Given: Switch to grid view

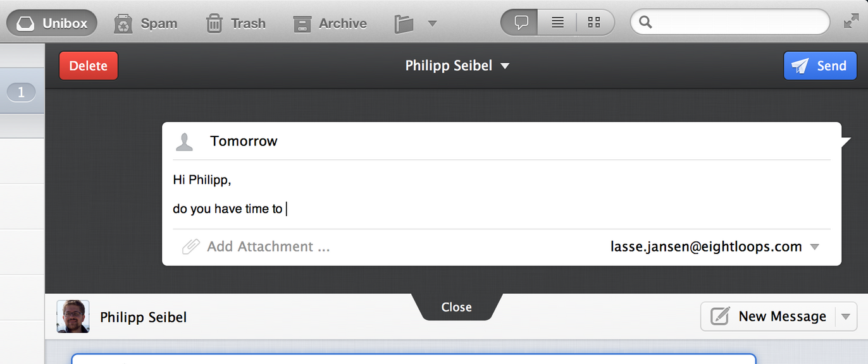Looking at the screenshot, I should click(x=594, y=23).
